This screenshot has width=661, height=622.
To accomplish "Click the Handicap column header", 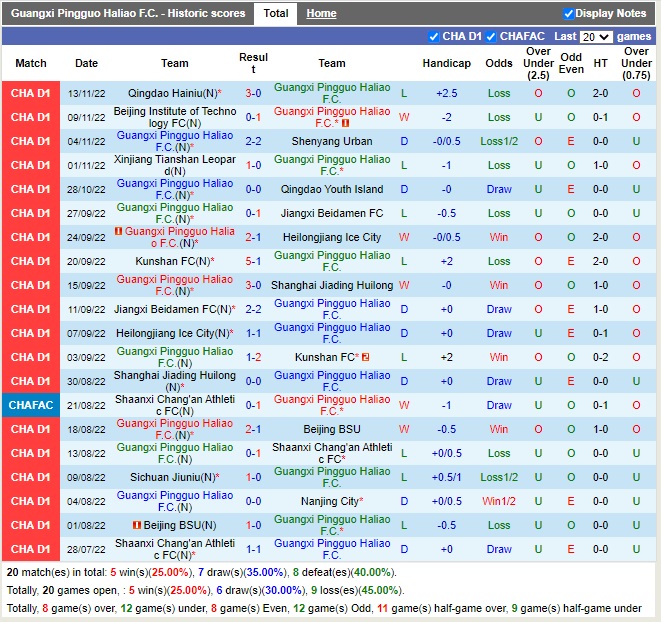I will tap(446, 63).
